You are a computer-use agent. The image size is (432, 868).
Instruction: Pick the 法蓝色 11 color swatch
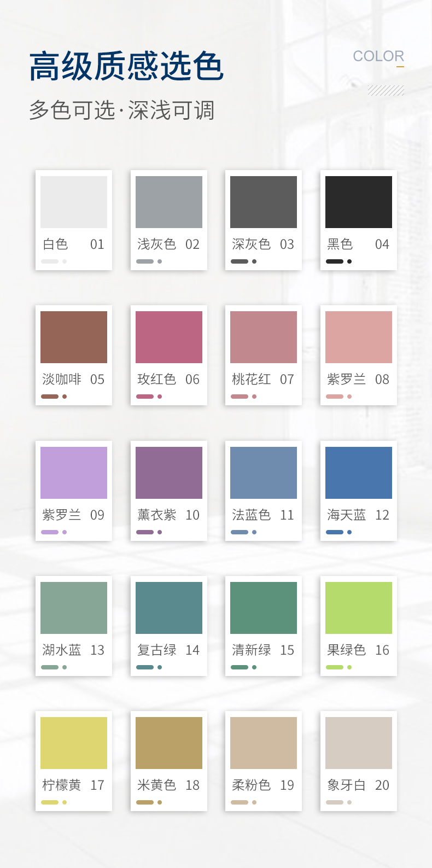point(264,473)
